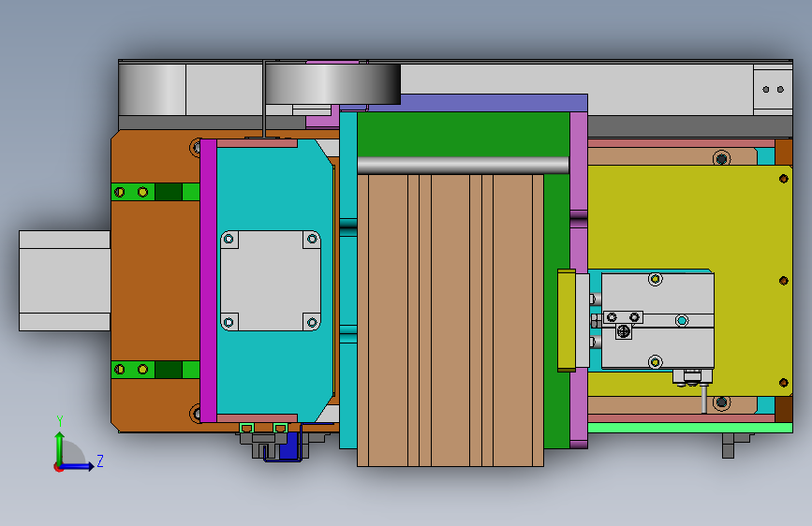Screen dimensions: 812x526
Task: Pick the left yellow screw in lower green slot
Action: (x=120, y=369)
